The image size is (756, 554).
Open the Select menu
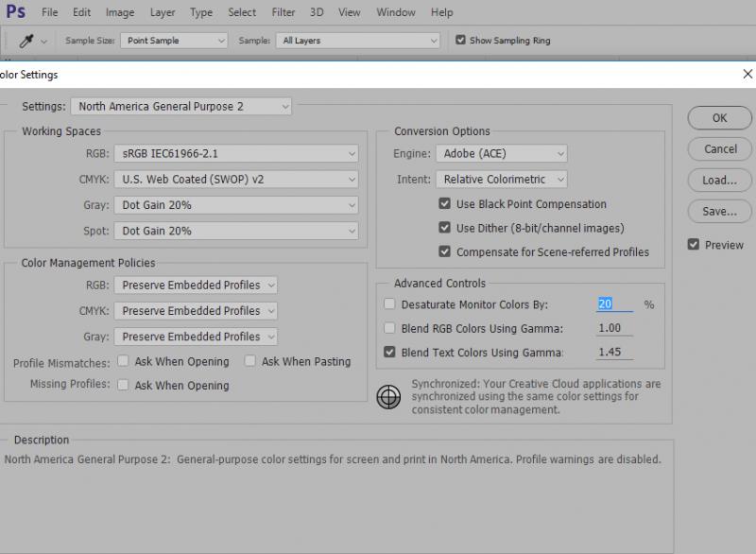242,12
